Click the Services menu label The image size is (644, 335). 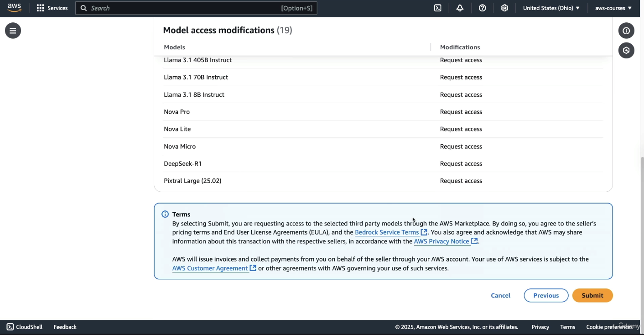point(57,8)
